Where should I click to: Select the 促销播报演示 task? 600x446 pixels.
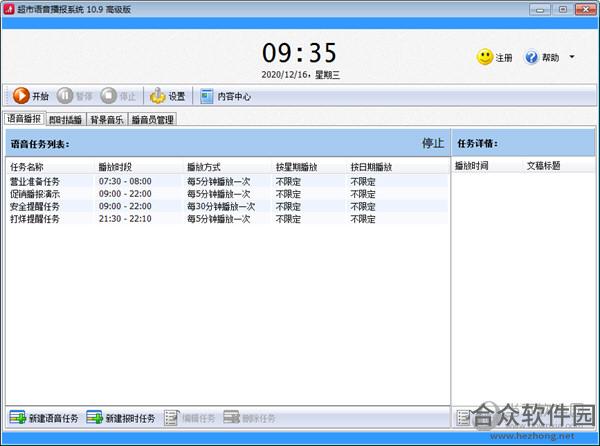[227, 194]
